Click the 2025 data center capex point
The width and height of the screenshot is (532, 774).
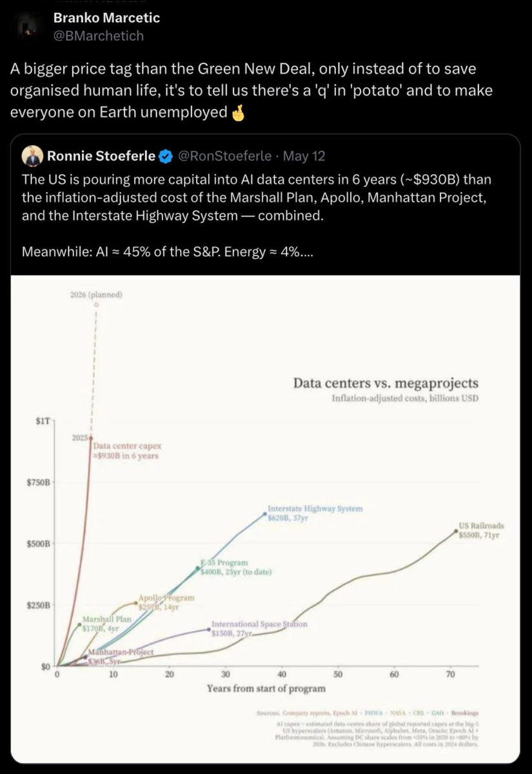tap(90, 438)
